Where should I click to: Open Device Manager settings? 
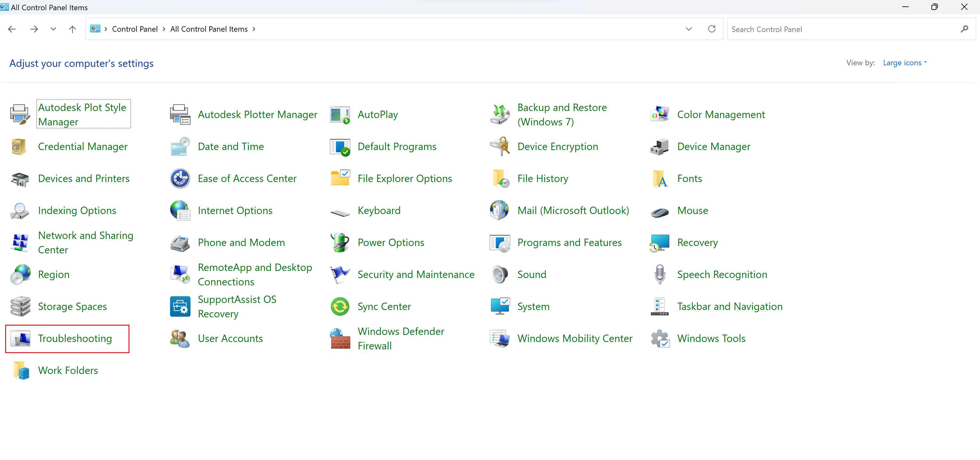coord(714,146)
